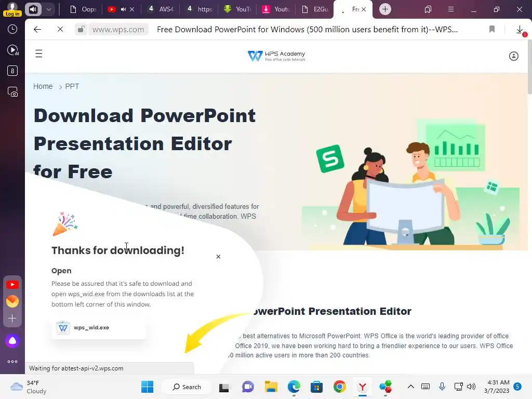This screenshot has height=399, width=532.
Task: Open the WPS user account icon
Action: click(514, 56)
